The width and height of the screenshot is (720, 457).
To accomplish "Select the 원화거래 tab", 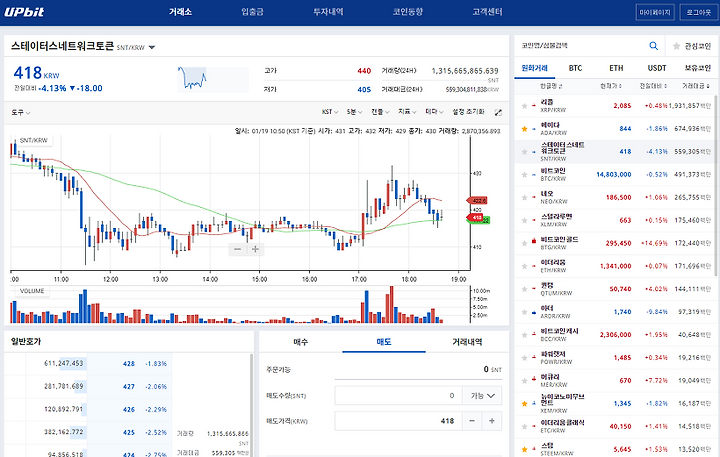I will (534, 68).
